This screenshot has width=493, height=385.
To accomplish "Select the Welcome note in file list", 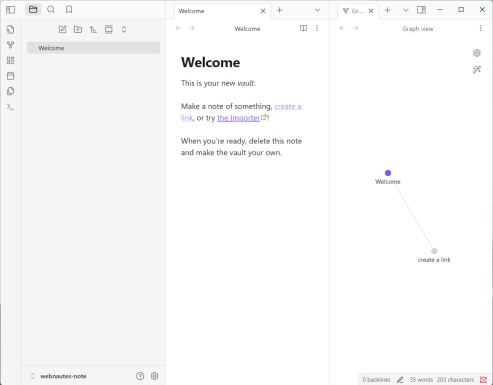I will click(x=93, y=48).
